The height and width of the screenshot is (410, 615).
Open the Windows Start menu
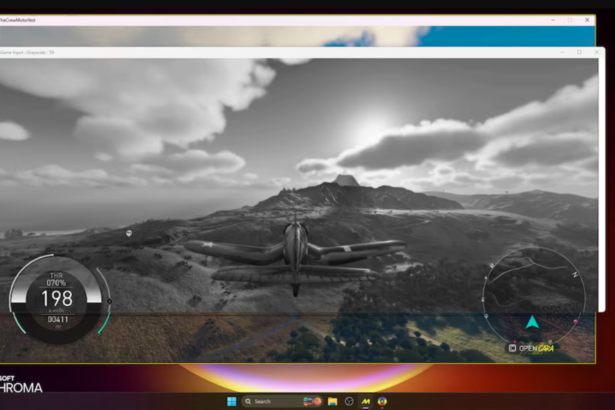pos(232,401)
